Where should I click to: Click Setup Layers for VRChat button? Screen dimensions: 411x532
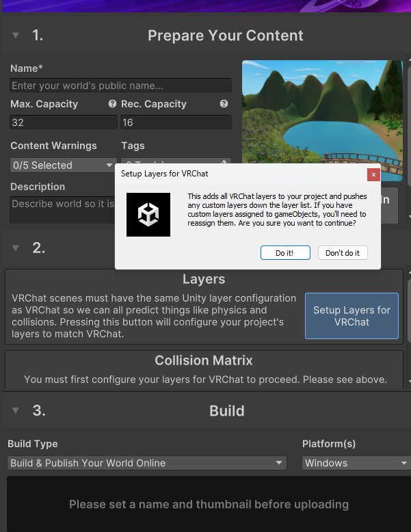tap(352, 316)
